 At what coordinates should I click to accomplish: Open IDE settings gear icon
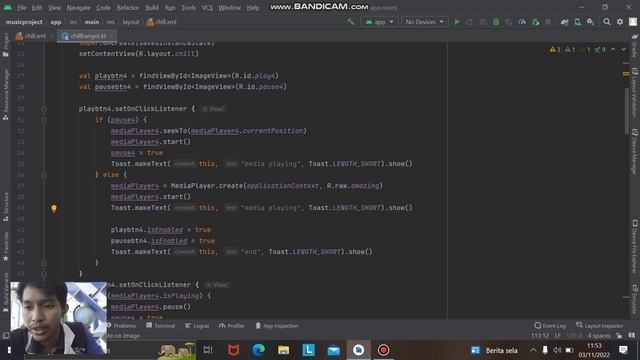tap(620, 22)
